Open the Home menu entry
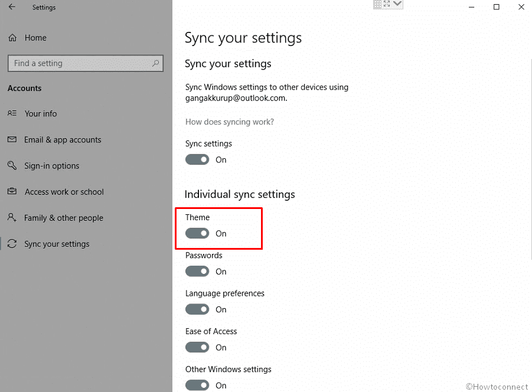Image resolution: width=532 pixels, height=392 pixels. click(34, 37)
